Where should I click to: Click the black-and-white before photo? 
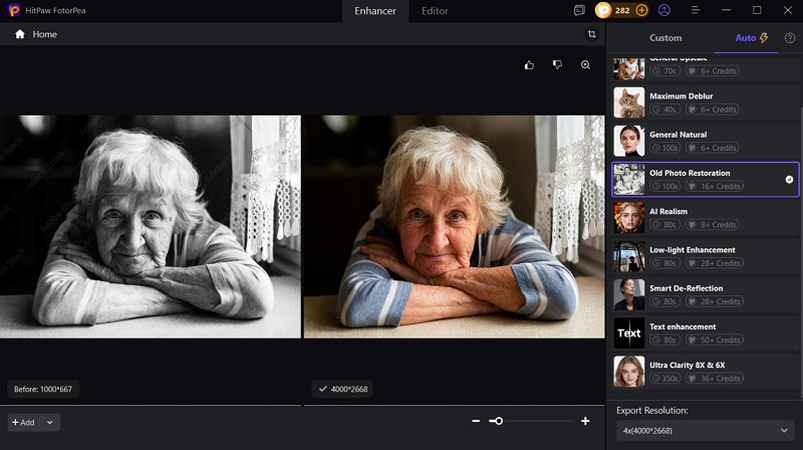(x=150, y=226)
